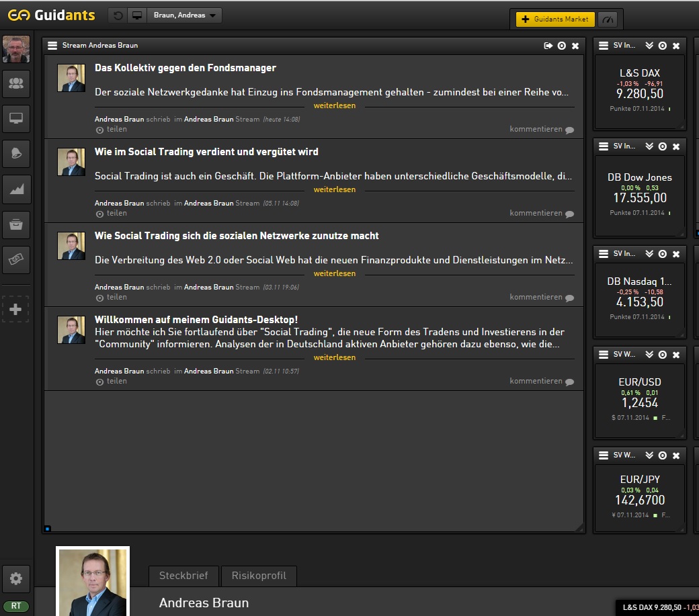This screenshot has height=616, width=699.
Task: Click weiterlesen under Das Kollektiv post
Action: point(334,105)
